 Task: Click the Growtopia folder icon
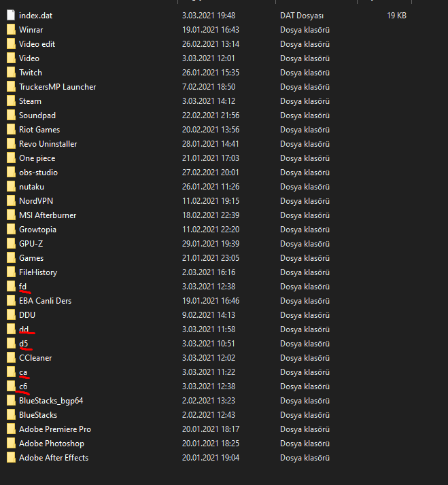[x=11, y=229]
